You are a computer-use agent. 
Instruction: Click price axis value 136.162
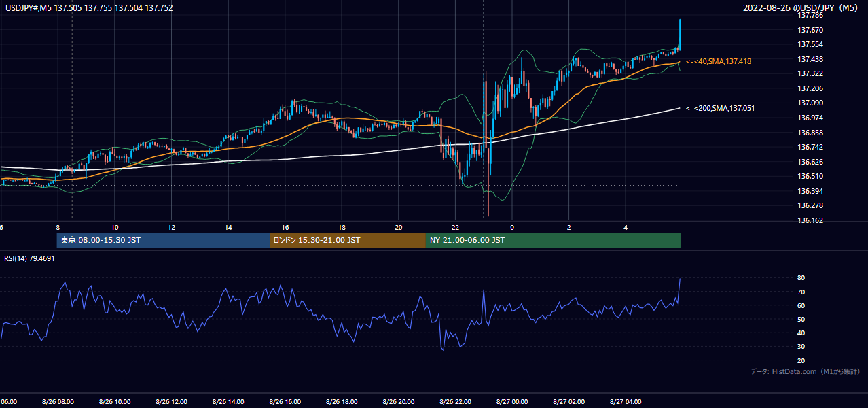810,220
